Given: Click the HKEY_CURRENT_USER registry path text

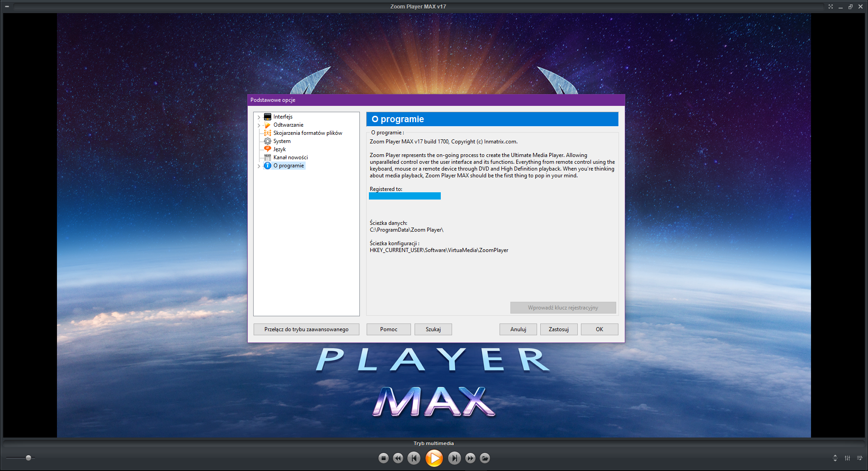Looking at the screenshot, I should (x=439, y=250).
